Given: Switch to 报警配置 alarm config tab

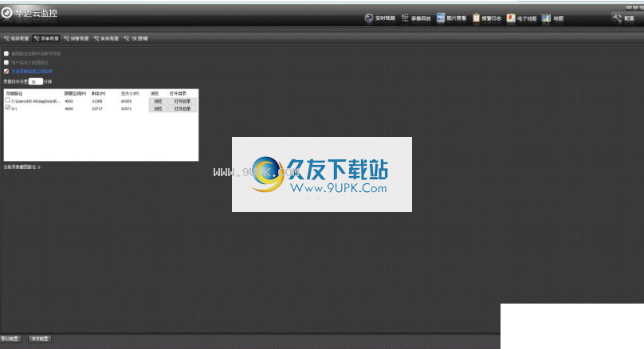Looking at the screenshot, I should click(76, 38).
